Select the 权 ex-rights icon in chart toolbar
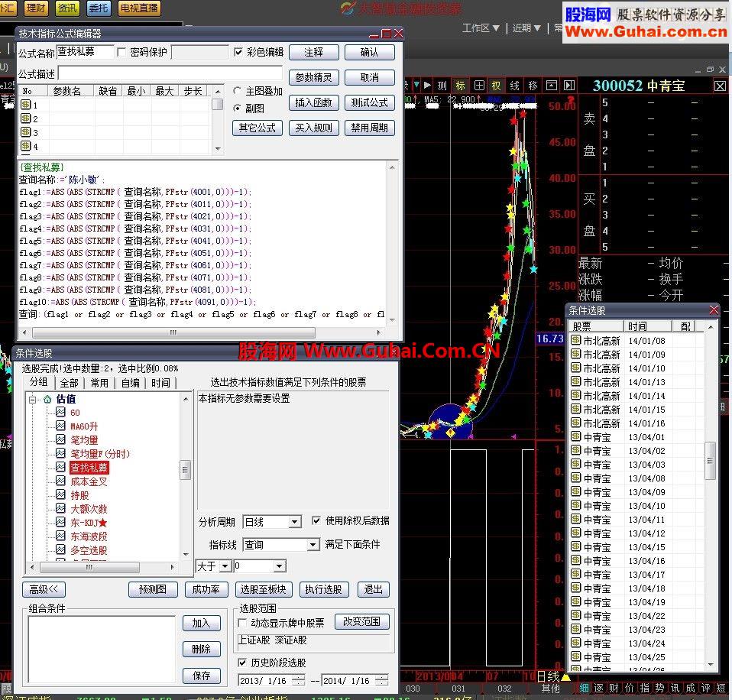 click(497, 86)
